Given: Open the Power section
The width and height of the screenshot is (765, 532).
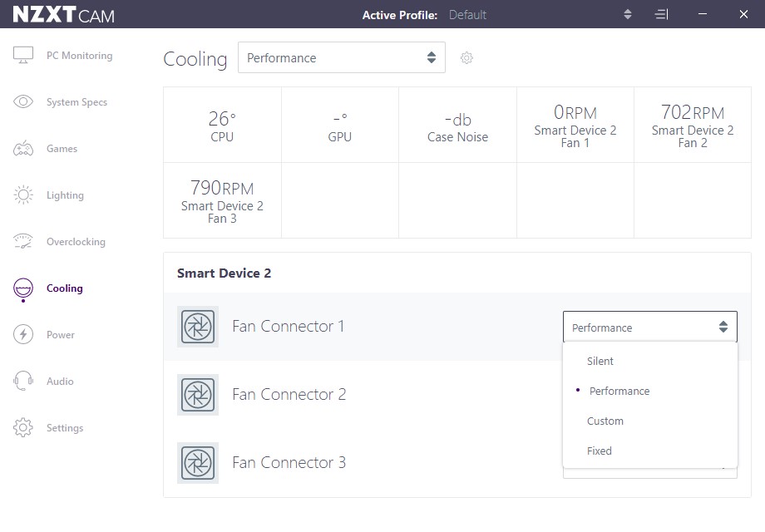Looking at the screenshot, I should pyautogui.click(x=61, y=335).
